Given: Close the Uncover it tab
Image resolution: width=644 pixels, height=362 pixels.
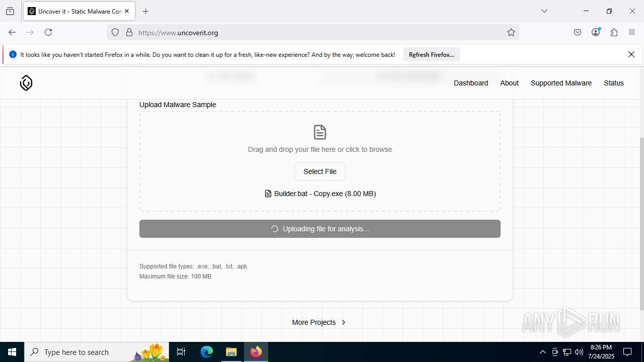Looking at the screenshot, I should point(127,11).
